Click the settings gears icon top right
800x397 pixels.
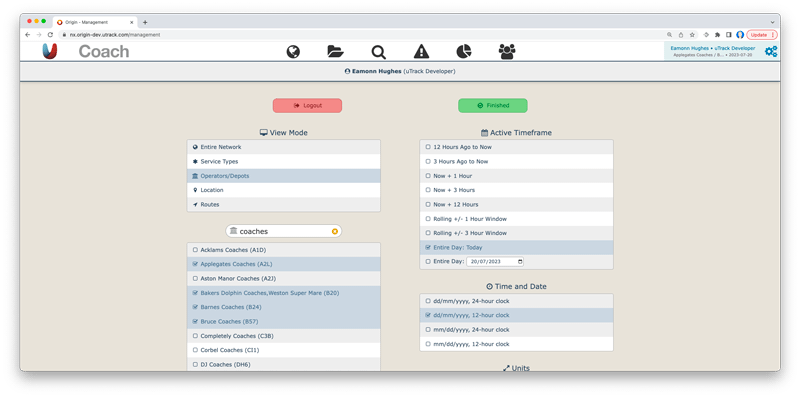pos(771,51)
